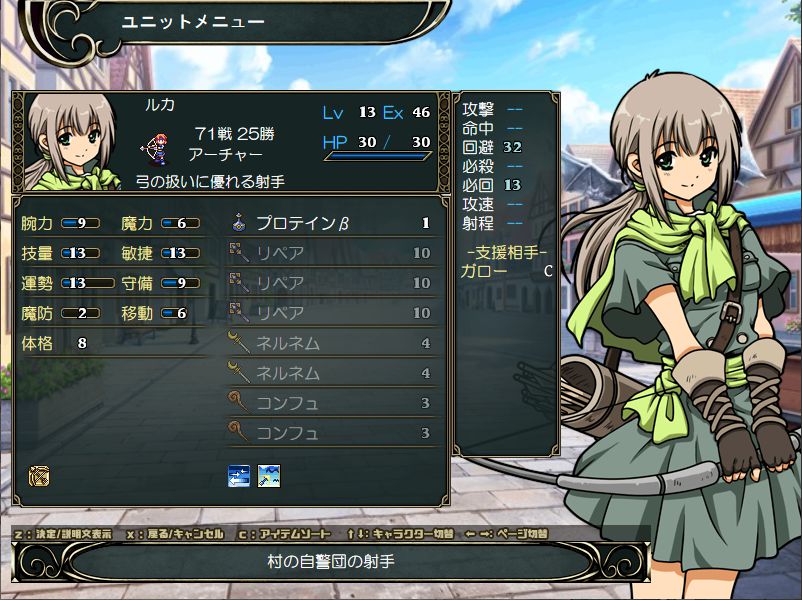The height and width of the screenshot is (600, 802).
Task: Click the ユニットメニュー title banner
Action: [193, 22]
